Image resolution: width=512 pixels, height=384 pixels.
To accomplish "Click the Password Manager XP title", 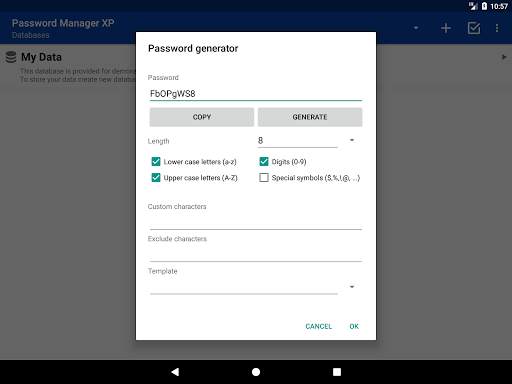I will [x=63, y=23].
